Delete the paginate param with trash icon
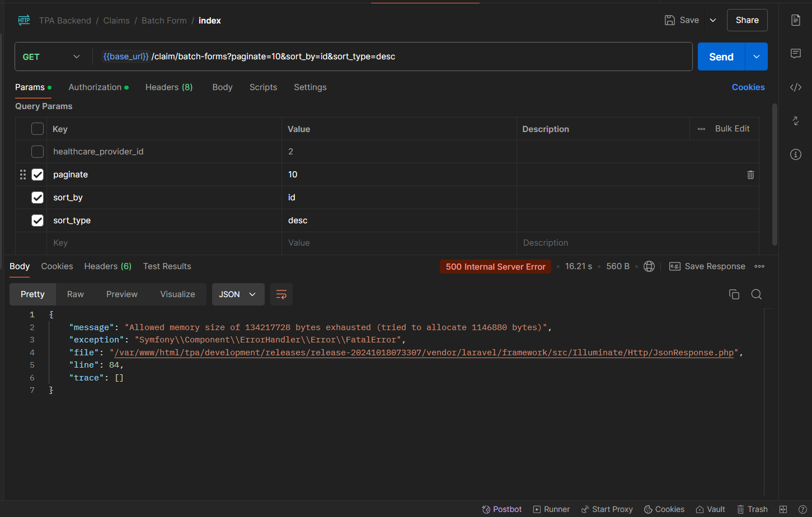 [x=750, y=175]
